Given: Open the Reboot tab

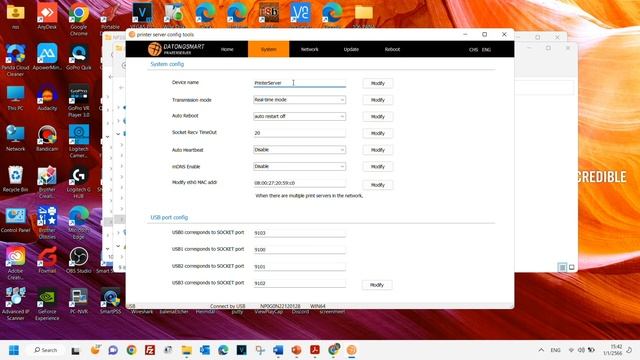Looking at the screenshot, I should point(392,49).
